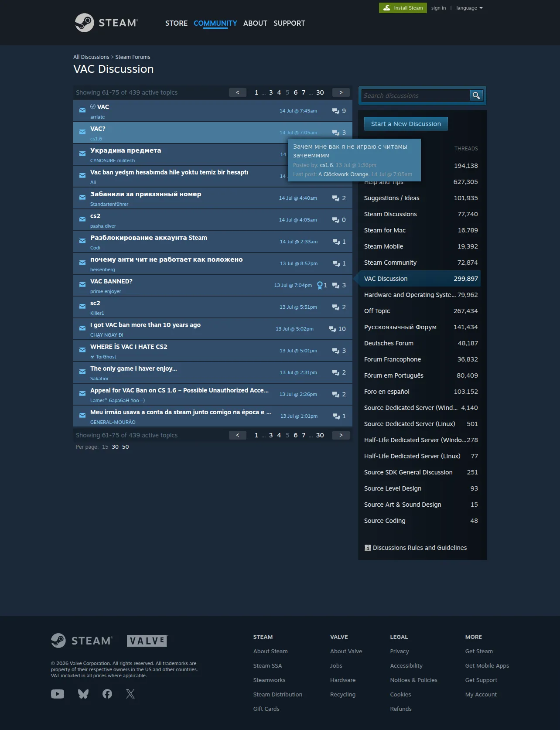This screenshot has width=560, height=730.
Task: Click the solved checkmark icon on 'VAC' topic
Action: [93, 106]
